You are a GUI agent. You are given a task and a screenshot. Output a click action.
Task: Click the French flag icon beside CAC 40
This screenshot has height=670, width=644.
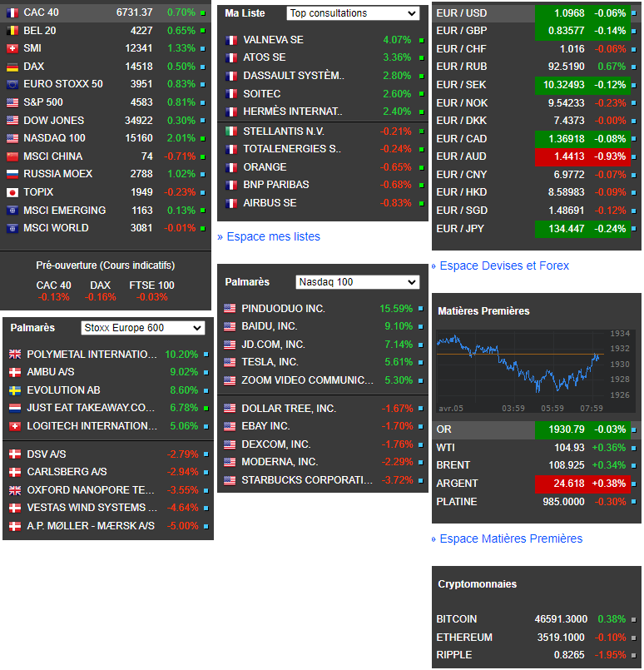click(x=12, y=12)
